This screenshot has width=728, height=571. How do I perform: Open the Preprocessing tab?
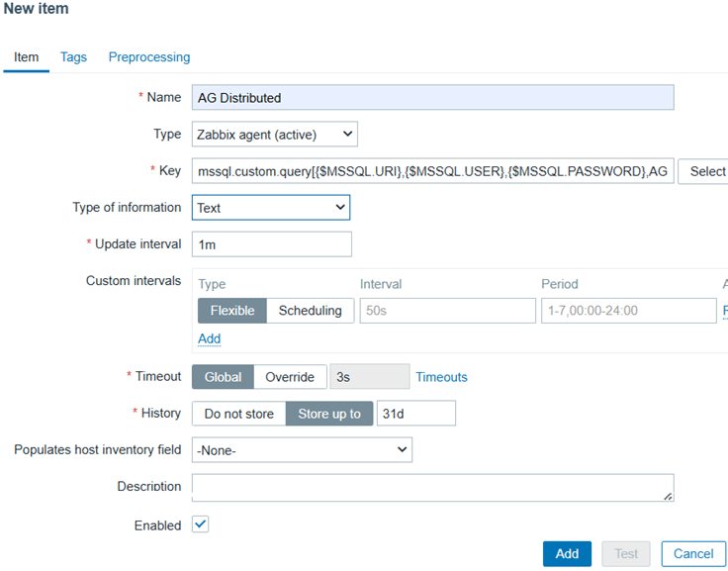(149, 57)
